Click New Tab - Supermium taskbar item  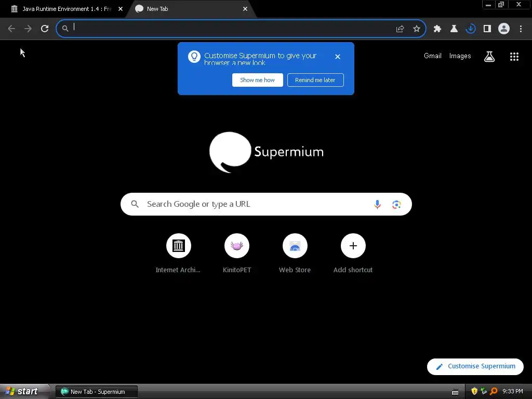tap(97, 392)
